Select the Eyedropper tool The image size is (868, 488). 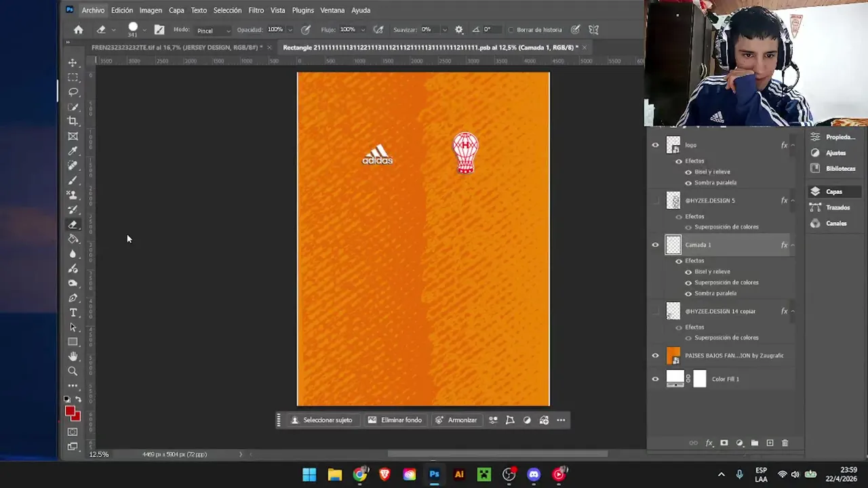click(x=73, y=150)
